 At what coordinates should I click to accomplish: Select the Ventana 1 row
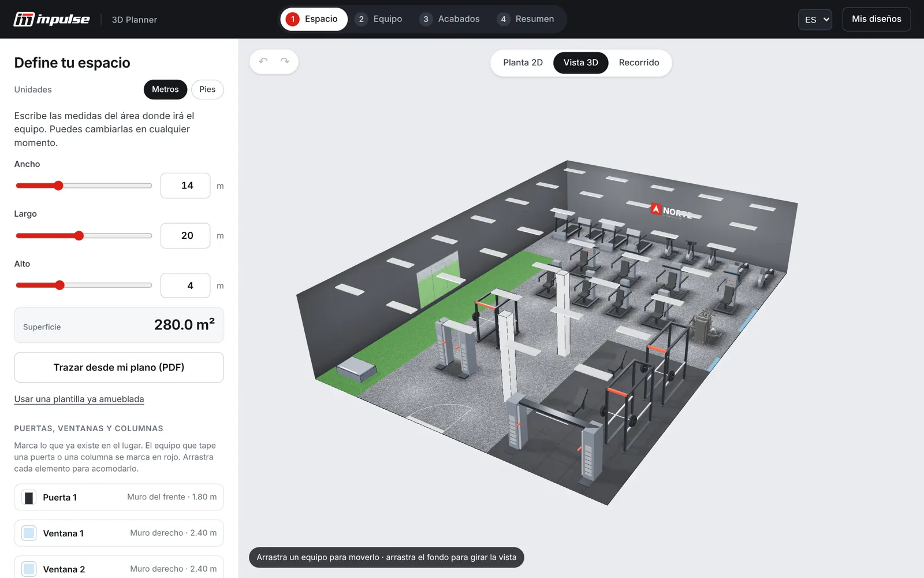tap(119, 533)
